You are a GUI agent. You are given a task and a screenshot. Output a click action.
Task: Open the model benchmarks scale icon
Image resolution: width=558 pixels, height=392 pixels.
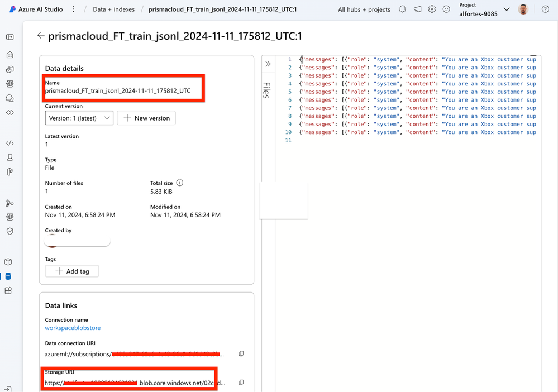(x=10, y=84)
